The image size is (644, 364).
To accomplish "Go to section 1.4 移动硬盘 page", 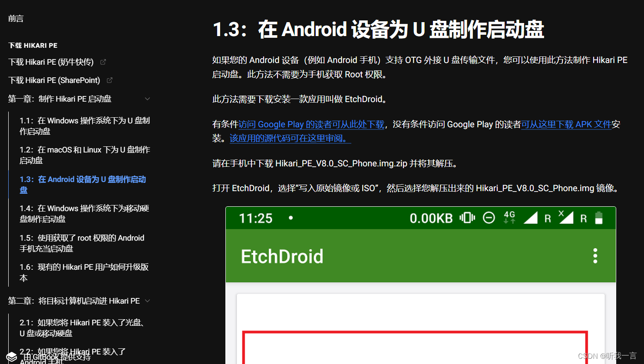I will click(84, 214).
